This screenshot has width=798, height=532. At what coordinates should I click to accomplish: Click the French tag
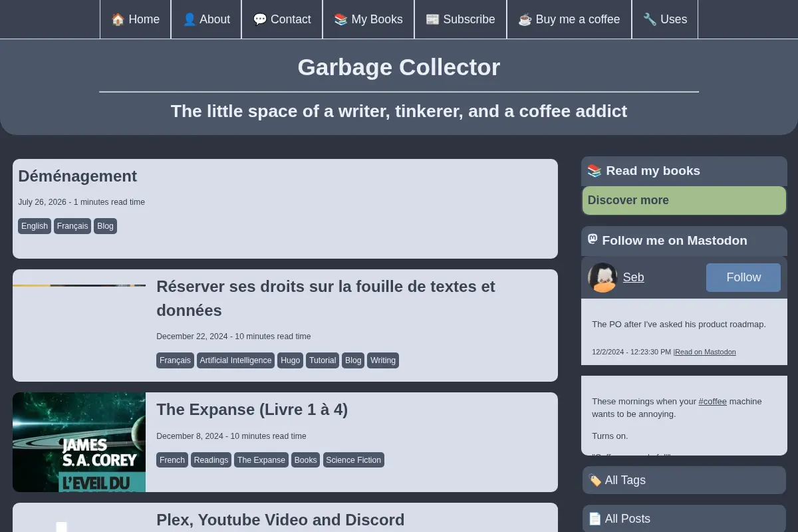[x=172, y=460]
